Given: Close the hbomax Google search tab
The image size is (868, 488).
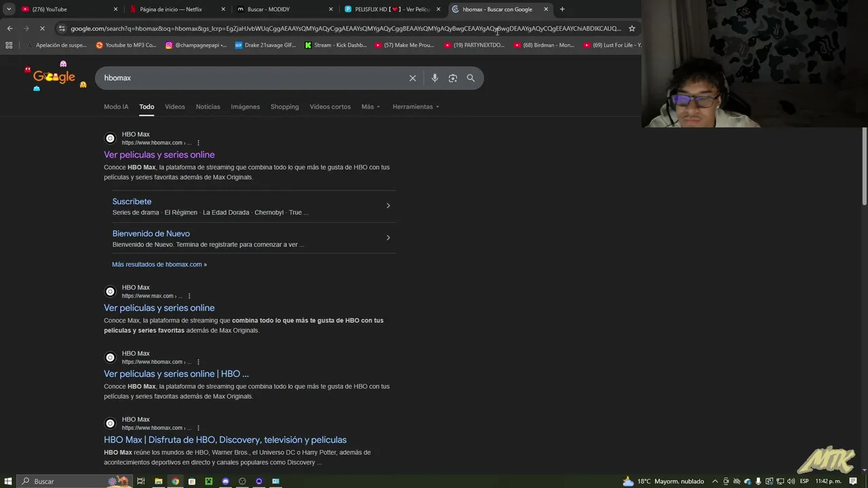Looking at the screenshot, I should [546, 9].
